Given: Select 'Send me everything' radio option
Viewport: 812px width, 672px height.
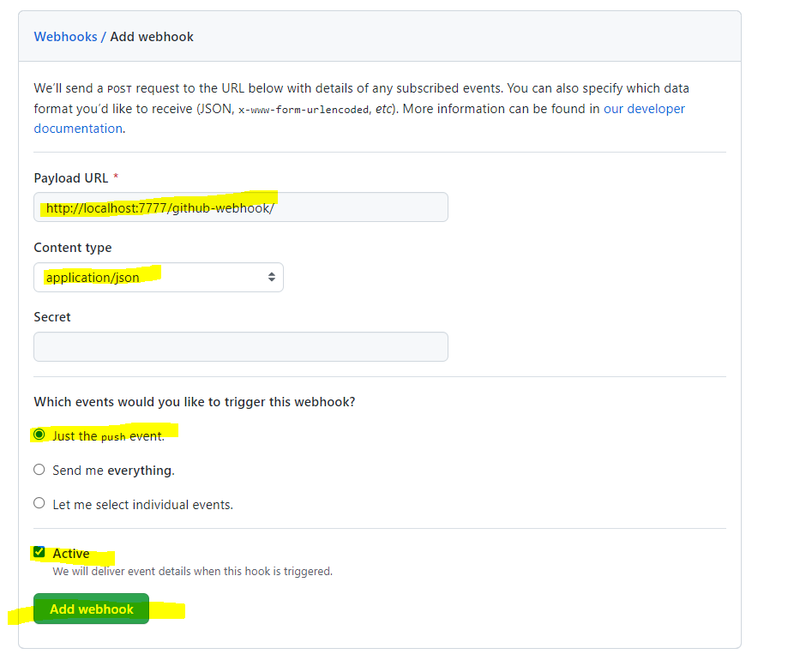Looking at the screenshot, I should [x=39, y=470].
